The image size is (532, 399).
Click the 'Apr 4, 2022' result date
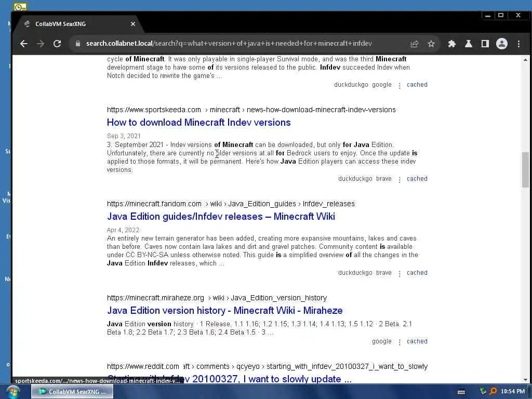click(x=123, y=230)
